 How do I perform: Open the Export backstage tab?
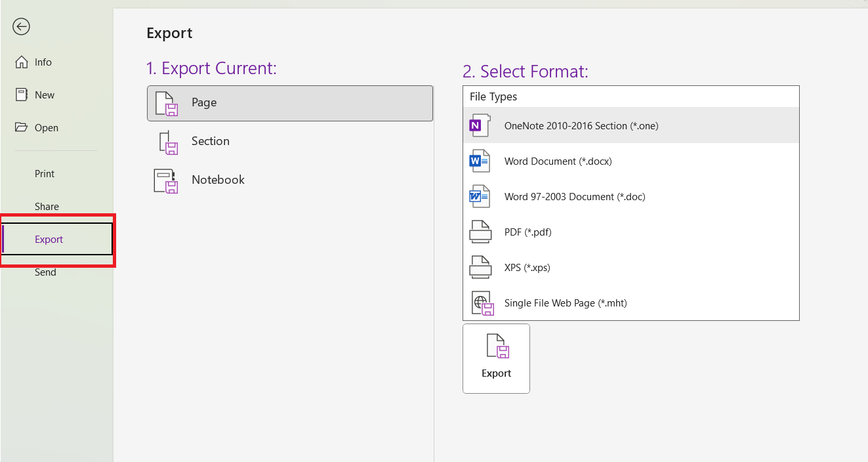click(49, 239)
